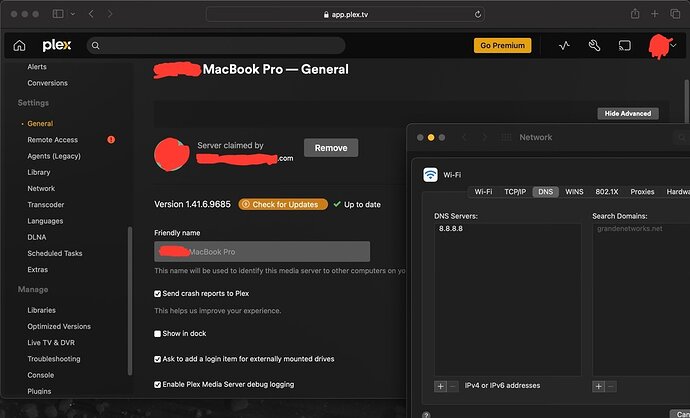Select the DNS tab
690x418 pixels.
545,192
